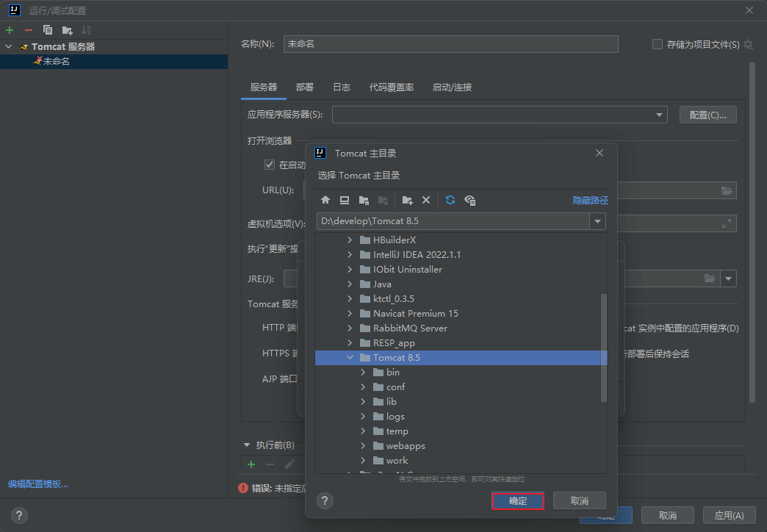Collapse the Tomcat 服务器 tree node

coord(9,46)
